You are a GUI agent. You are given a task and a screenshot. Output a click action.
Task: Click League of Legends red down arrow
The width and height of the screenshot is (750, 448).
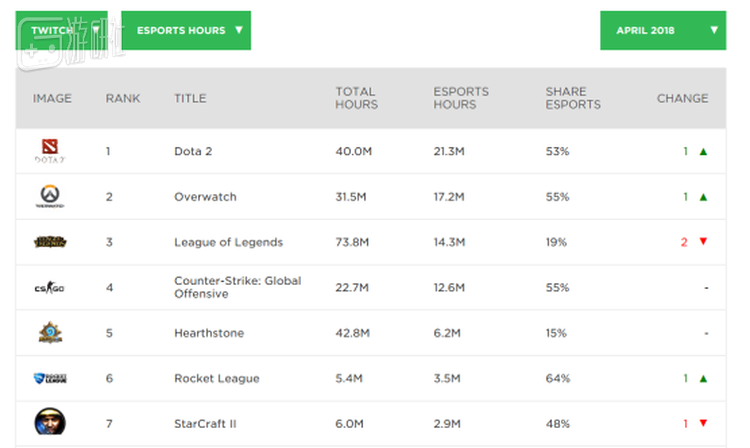pos(703,242)
